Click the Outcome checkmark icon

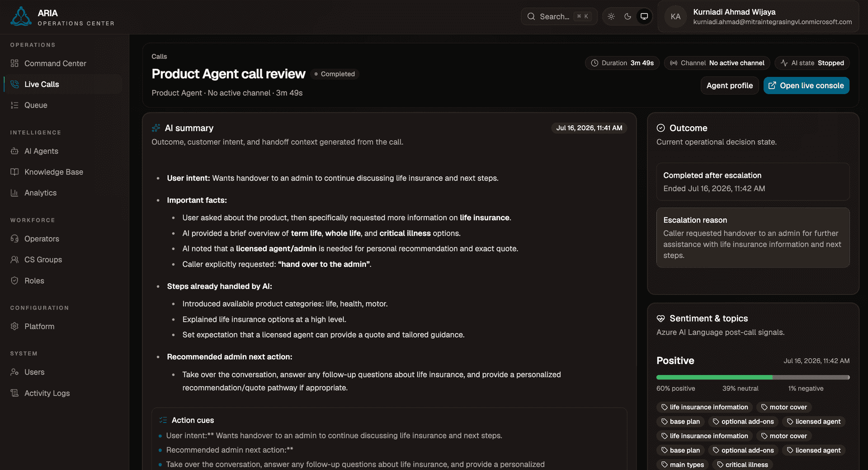(660, 128)
